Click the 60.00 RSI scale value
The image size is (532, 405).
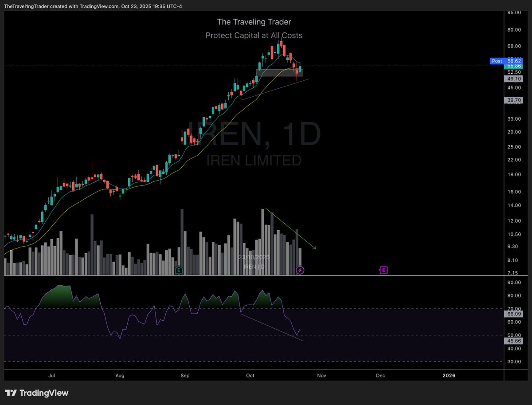[514, 322]
